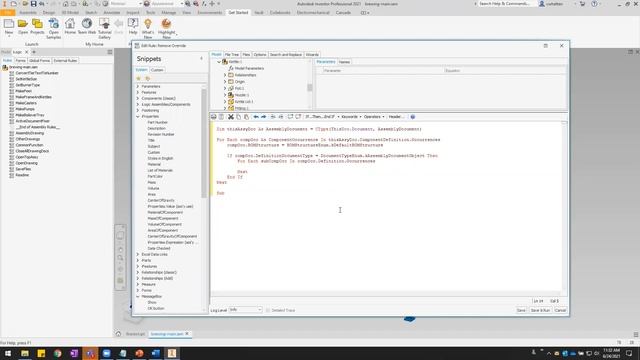Click the What's New lightbulb icon

[x=148, y=24]
